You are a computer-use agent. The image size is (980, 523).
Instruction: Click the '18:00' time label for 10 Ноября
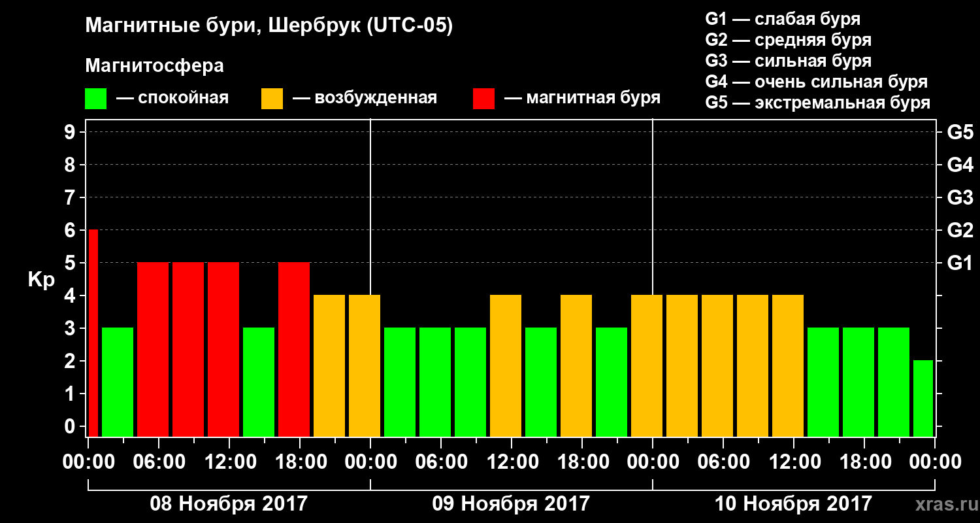tap(864, 462)
